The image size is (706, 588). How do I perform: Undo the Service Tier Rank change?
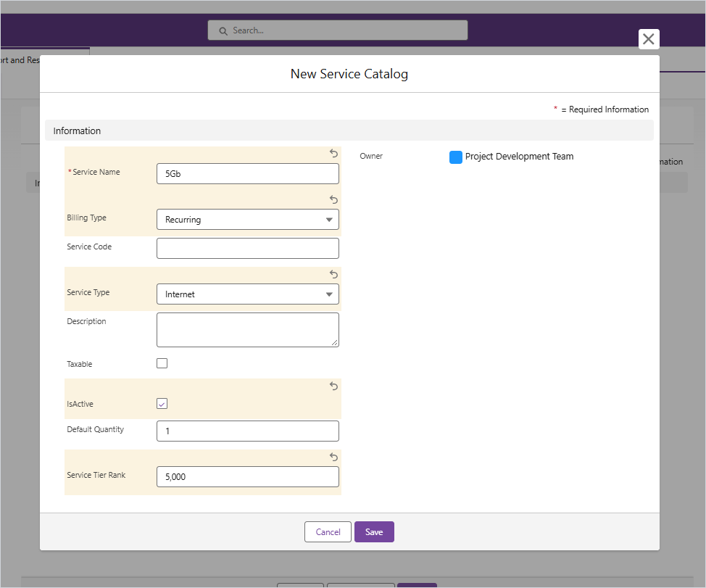tap(333, 457)
